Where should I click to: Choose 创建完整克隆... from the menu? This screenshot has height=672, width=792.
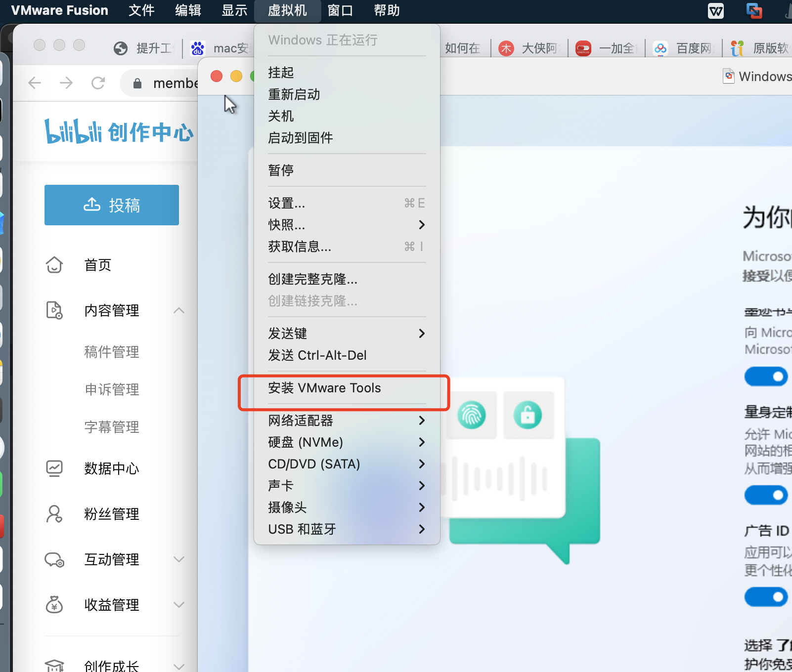click(x=347, y=279)
